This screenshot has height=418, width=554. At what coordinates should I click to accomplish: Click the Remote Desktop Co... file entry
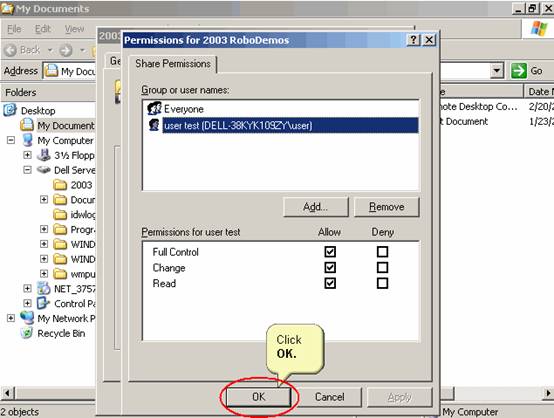(478, 107)
